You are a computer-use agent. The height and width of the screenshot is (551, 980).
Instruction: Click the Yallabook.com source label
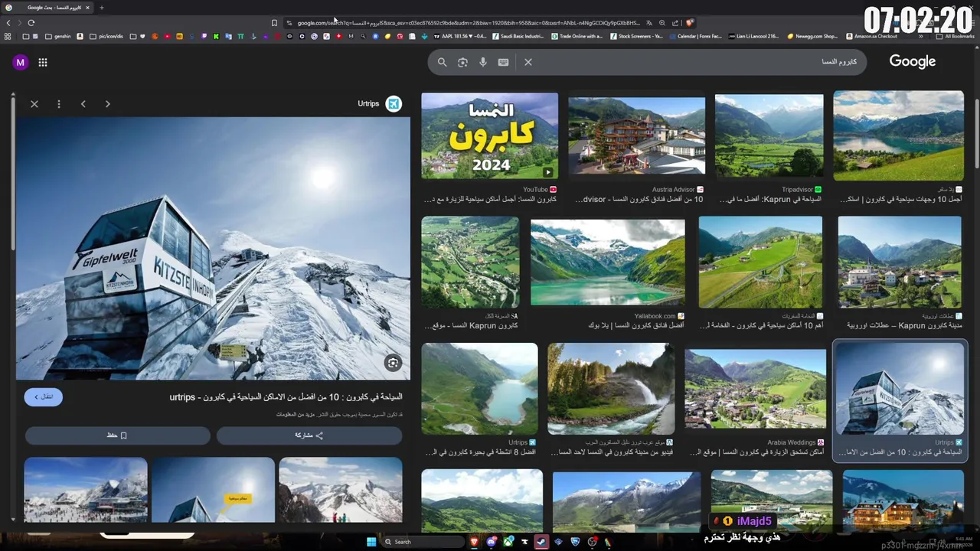(655, 316)
